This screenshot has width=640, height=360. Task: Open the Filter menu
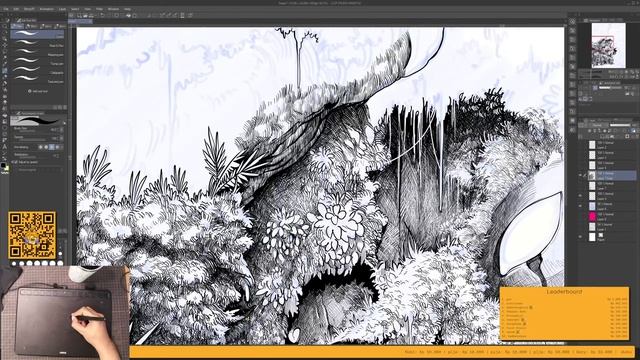[99, 9]
